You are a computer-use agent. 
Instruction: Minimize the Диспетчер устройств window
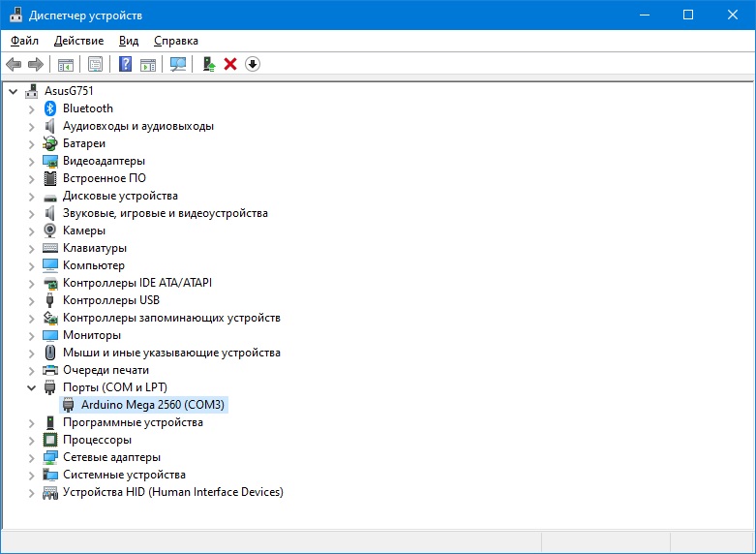point(645,15)
